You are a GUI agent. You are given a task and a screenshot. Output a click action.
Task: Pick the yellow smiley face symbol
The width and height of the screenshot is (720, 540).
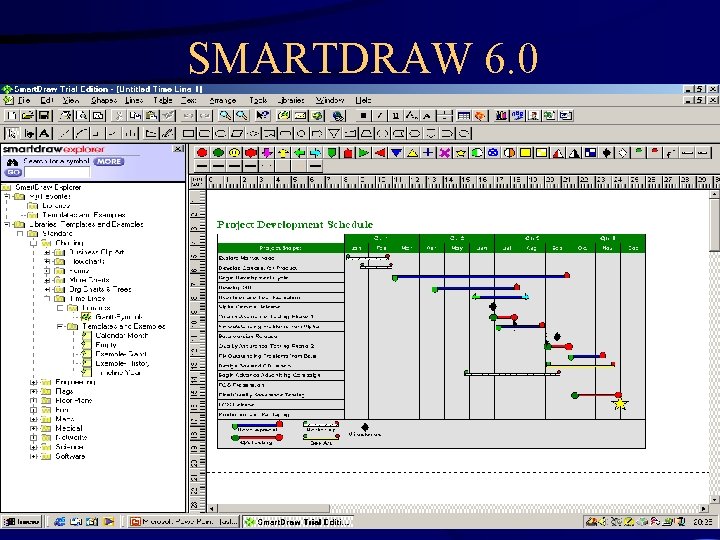coord(235,152)
